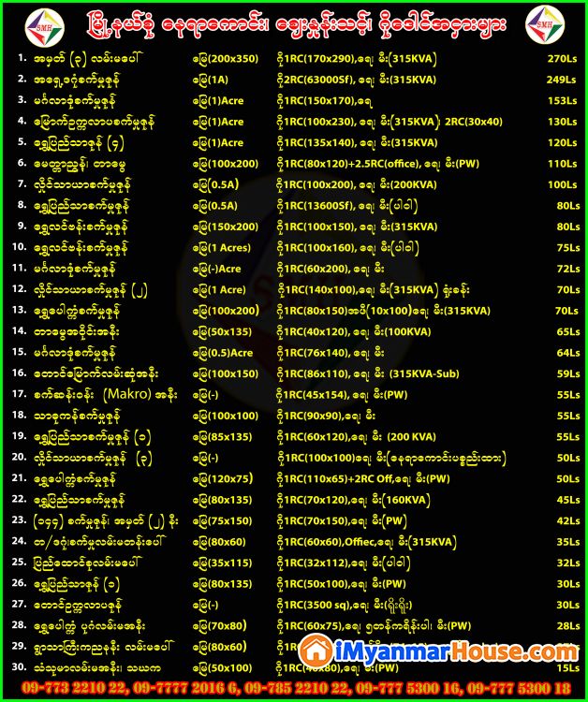Select listing number 10 in the list

click(19, 247)
